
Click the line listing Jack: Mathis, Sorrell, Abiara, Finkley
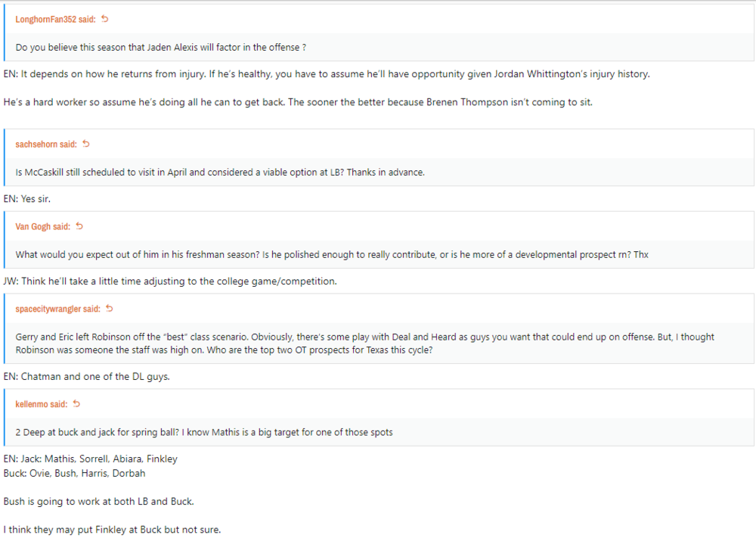coord(91,459)
